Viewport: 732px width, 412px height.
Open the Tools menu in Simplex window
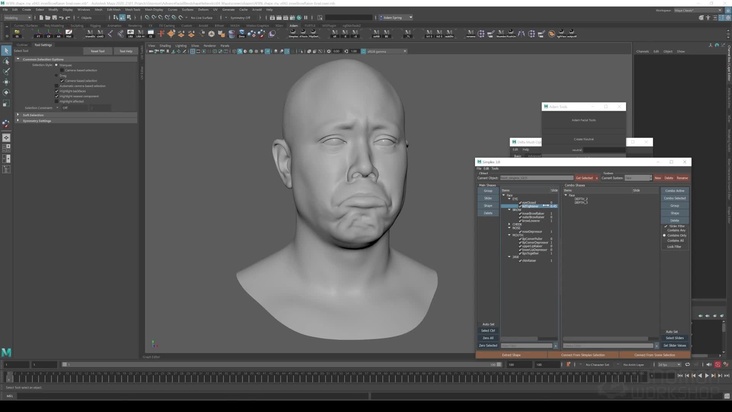tap(495, 168)
